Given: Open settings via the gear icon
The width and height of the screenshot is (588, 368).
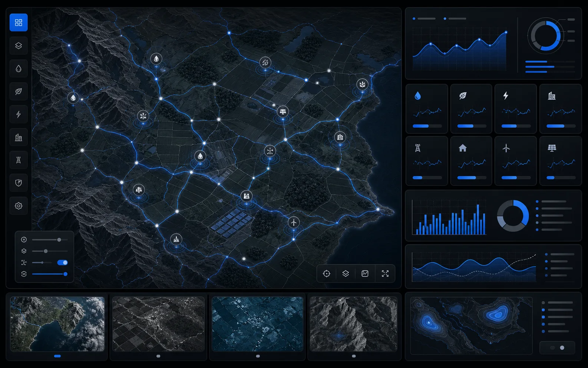Looking at the screenshot, I should point(19,206).
